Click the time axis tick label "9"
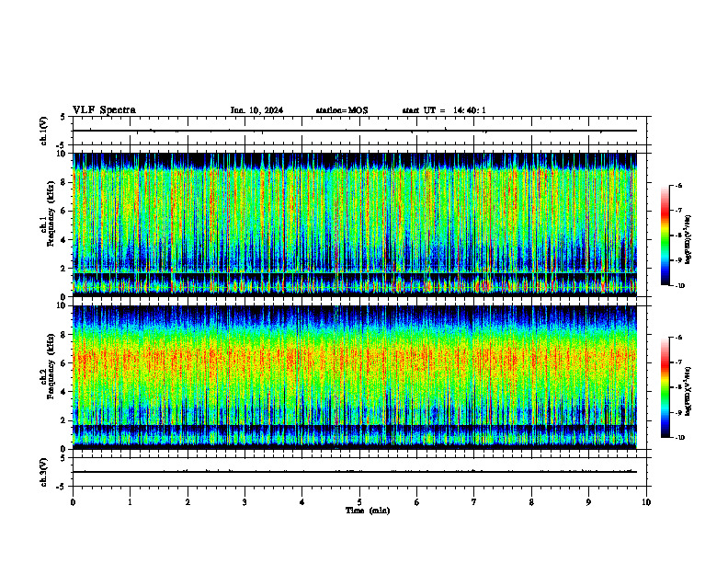Screen dimensions: 728x563 [588, 502]
